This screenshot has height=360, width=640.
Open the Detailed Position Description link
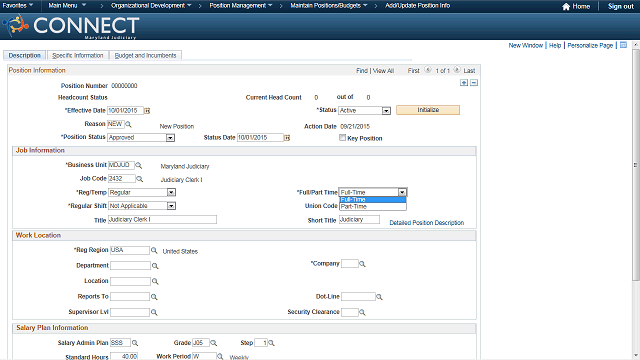point(427,223)
